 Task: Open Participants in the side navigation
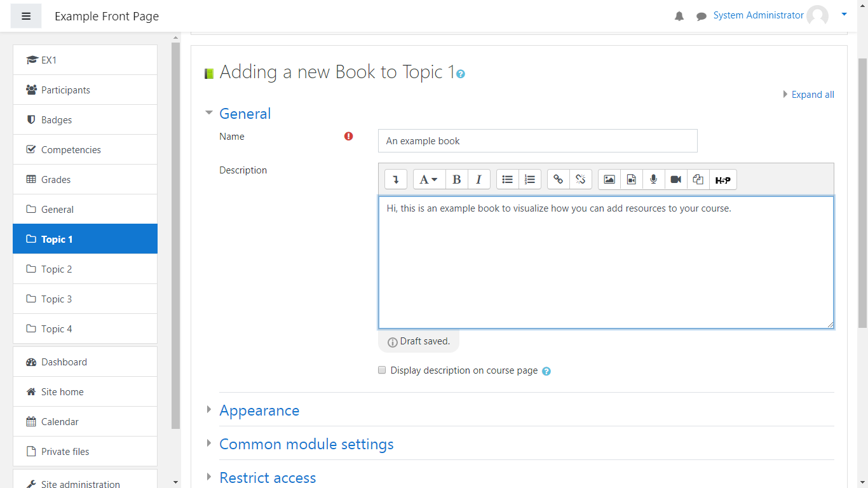pos(65,90)
